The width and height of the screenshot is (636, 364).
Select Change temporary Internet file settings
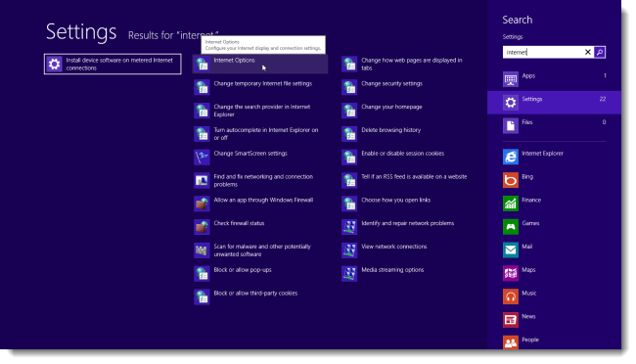[x=260, y=87]
